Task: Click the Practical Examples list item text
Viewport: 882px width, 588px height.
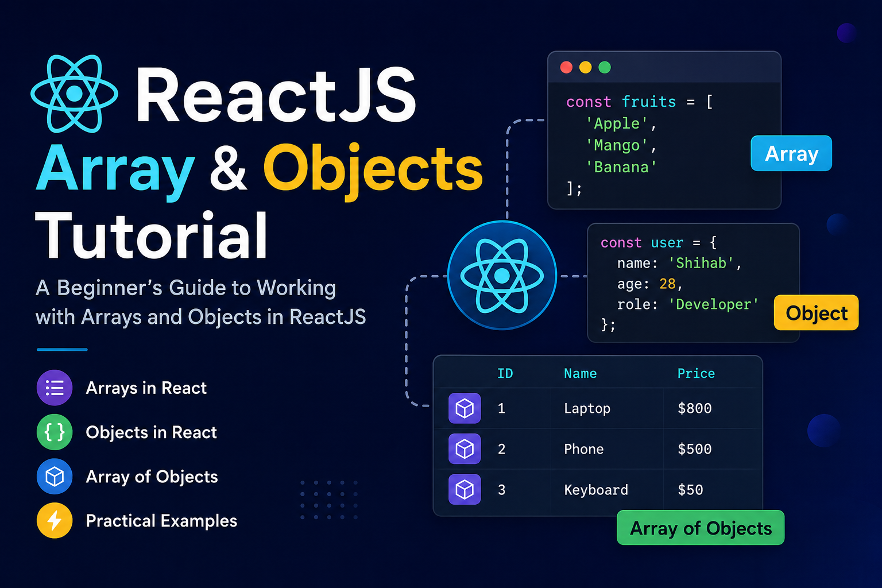Action: 161,521
